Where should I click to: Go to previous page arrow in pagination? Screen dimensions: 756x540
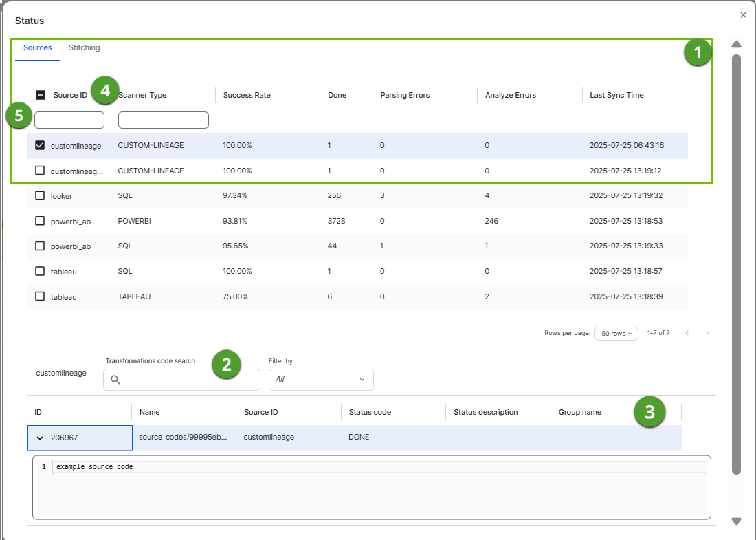click(687, 333)
